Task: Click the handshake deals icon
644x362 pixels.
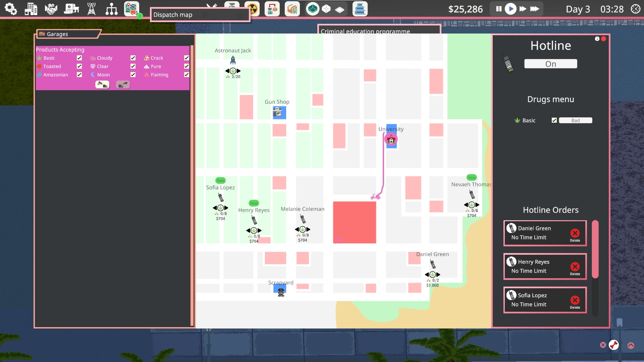Action: 51,9
